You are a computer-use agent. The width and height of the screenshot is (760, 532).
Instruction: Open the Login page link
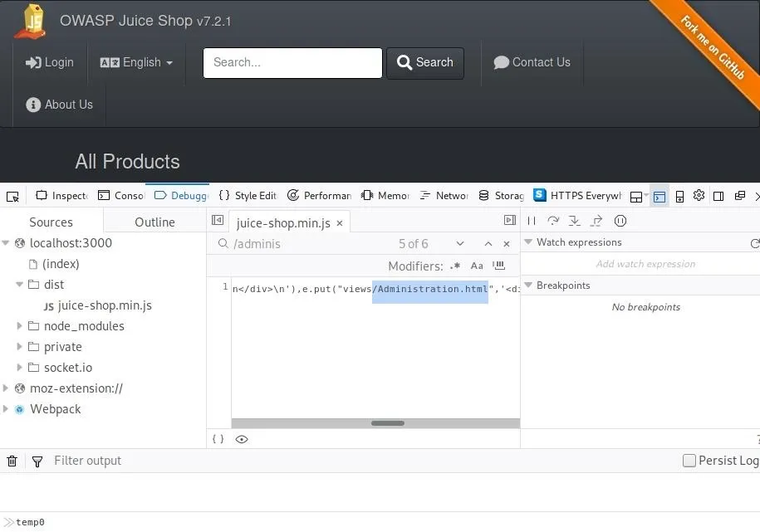[x=50, y=62]
